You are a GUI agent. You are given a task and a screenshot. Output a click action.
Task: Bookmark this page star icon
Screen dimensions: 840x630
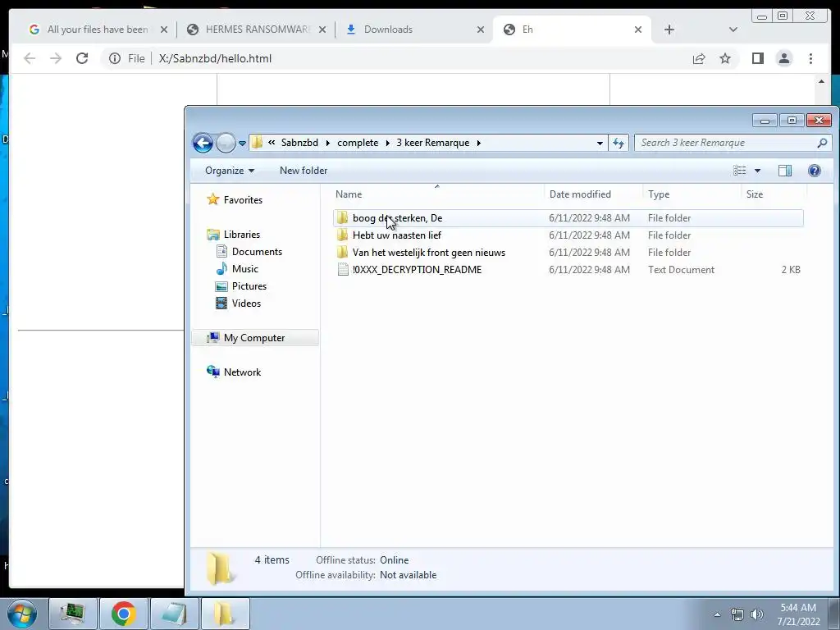pyautogui.click(x=725, y=58)
